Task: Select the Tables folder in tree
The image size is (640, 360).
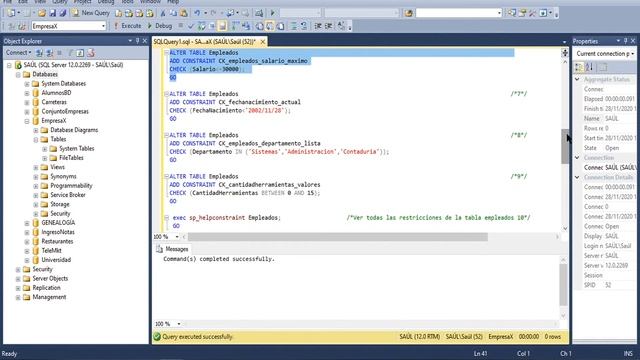Action: (x=58, y=139)
